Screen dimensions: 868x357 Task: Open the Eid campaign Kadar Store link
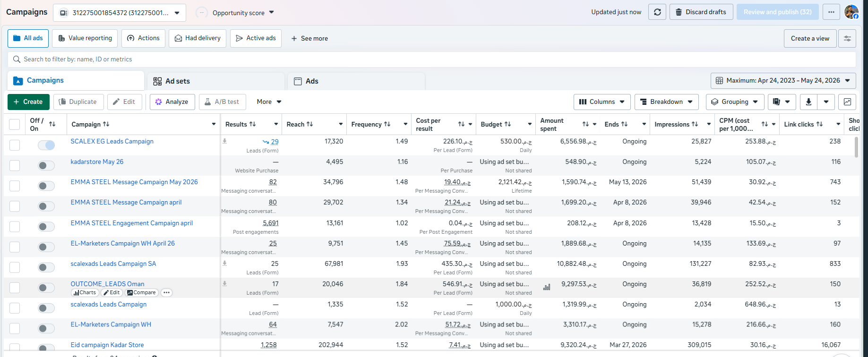coord(107,345)
